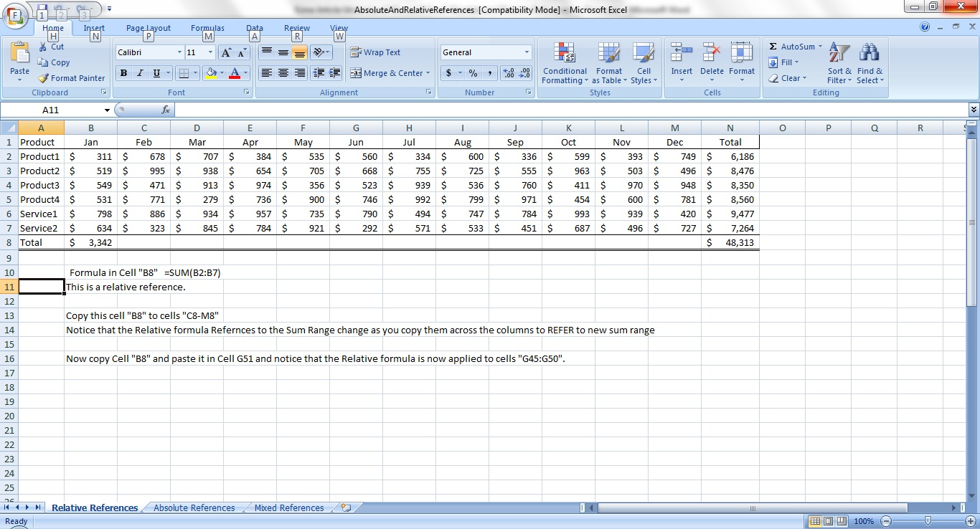The width and height of the screenshot is (980, 529).
Task: Open the Absolute References sheet tab
Action: [x=194, y=507]
